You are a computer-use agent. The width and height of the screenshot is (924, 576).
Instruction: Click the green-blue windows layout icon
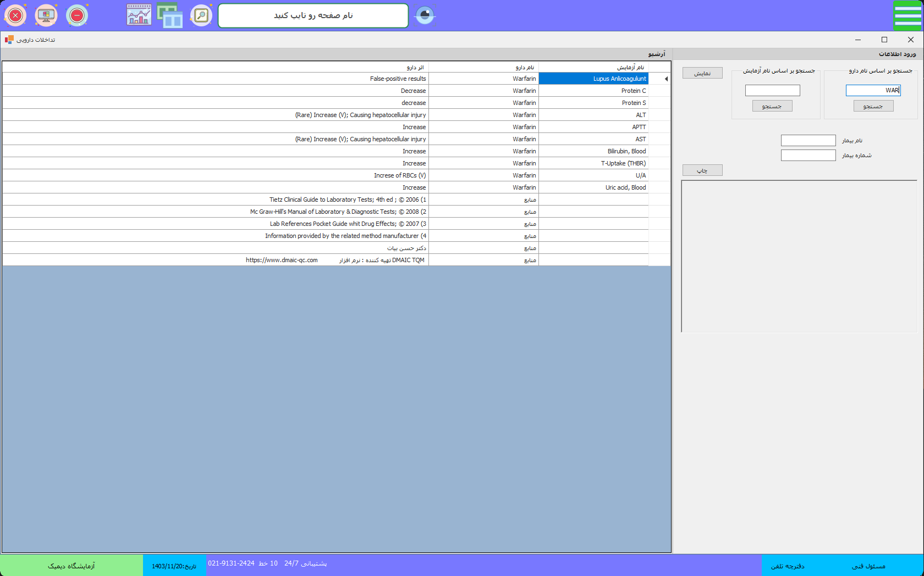pos(170,15)
